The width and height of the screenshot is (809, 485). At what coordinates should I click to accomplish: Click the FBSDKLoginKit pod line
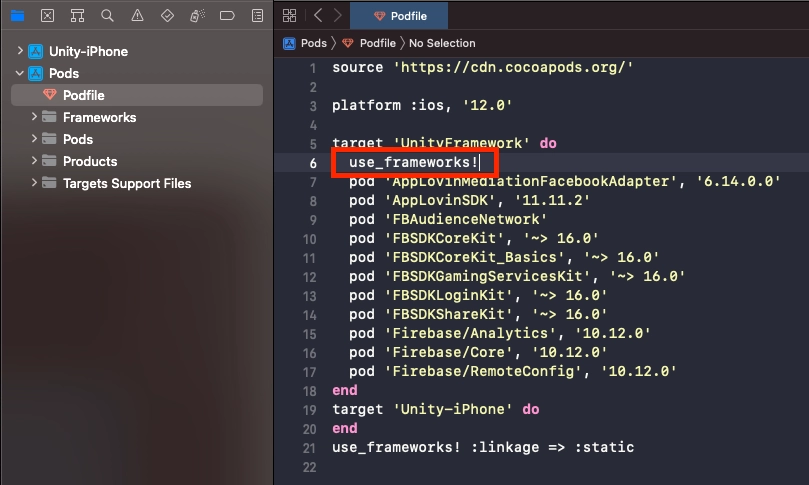[478, 296]
